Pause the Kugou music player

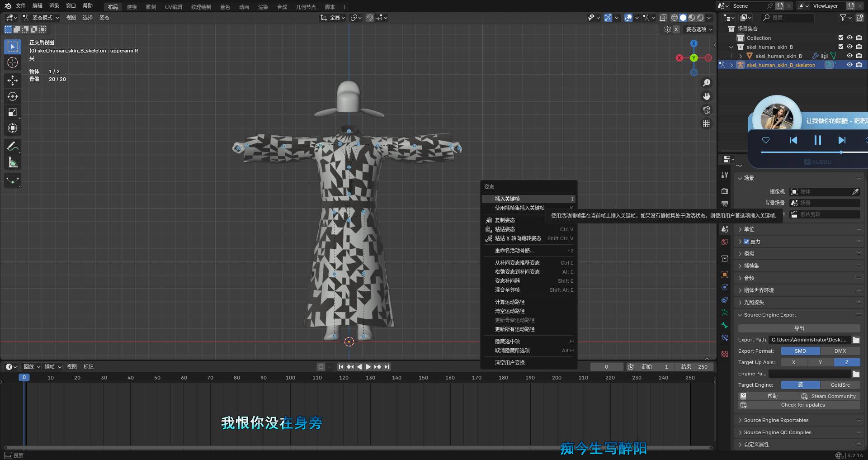coord(817,140)
